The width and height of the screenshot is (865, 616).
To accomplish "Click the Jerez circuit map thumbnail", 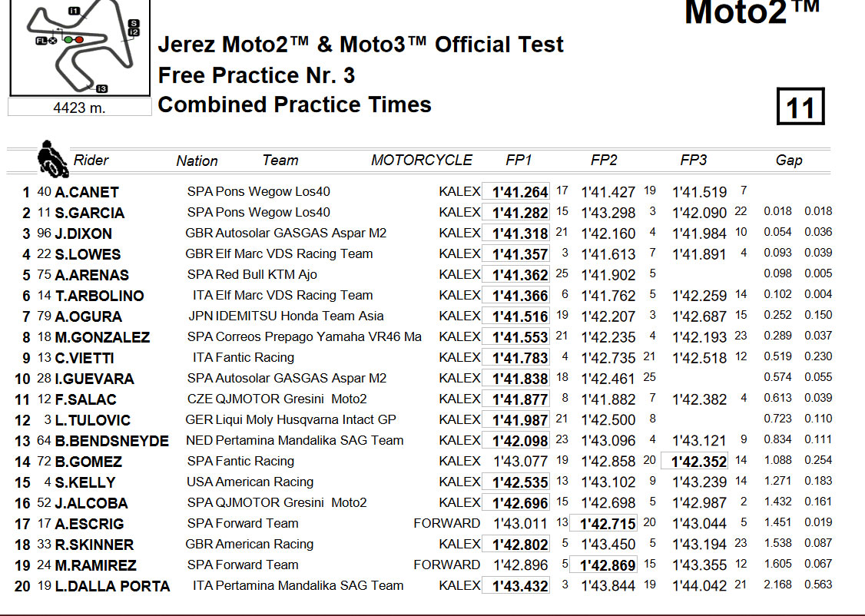I will [x=80, y=48].
